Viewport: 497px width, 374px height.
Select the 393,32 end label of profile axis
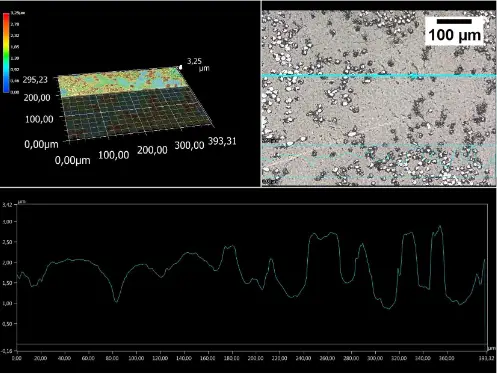pos(487,358)
